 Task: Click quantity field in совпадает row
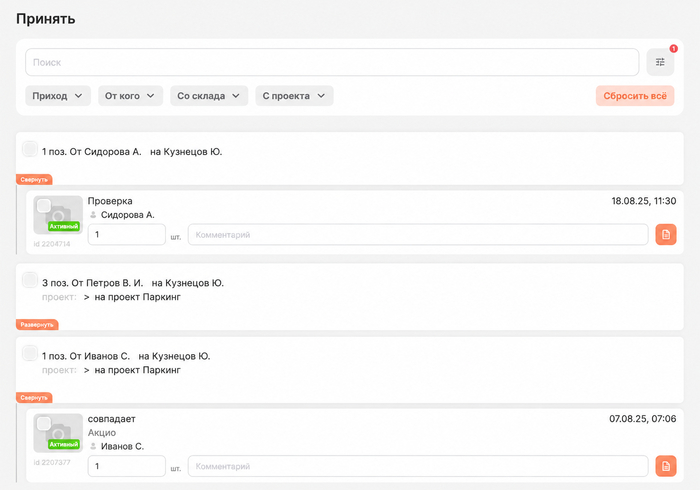[x=127, y=466]
